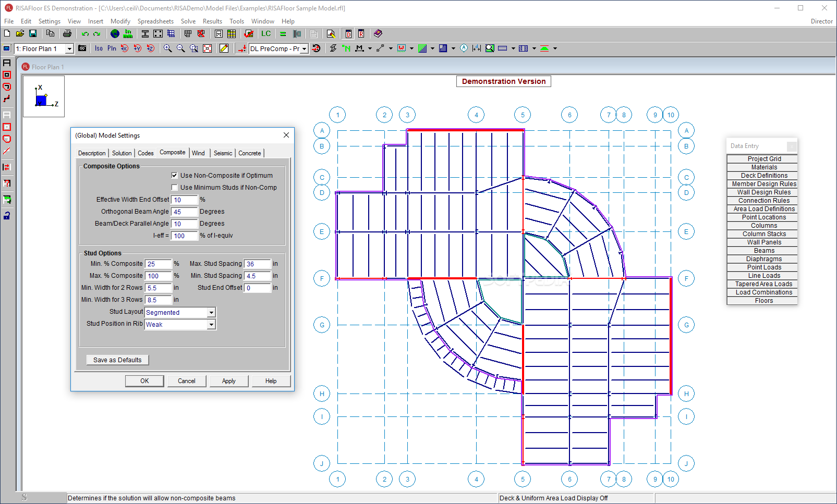Redo the last undone action
The image size is (837, 504).
[97, 33]
